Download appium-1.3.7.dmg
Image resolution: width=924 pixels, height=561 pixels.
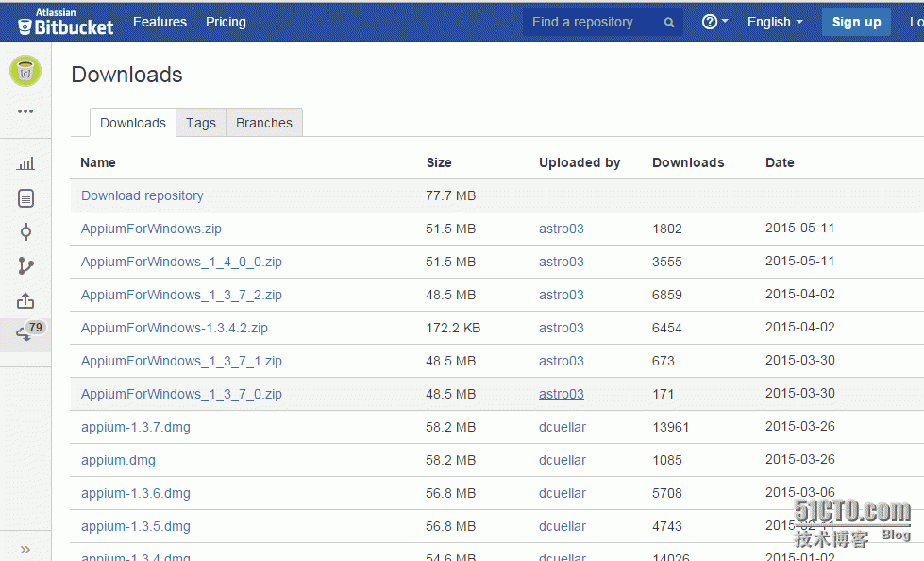click(x=136, y=427)
